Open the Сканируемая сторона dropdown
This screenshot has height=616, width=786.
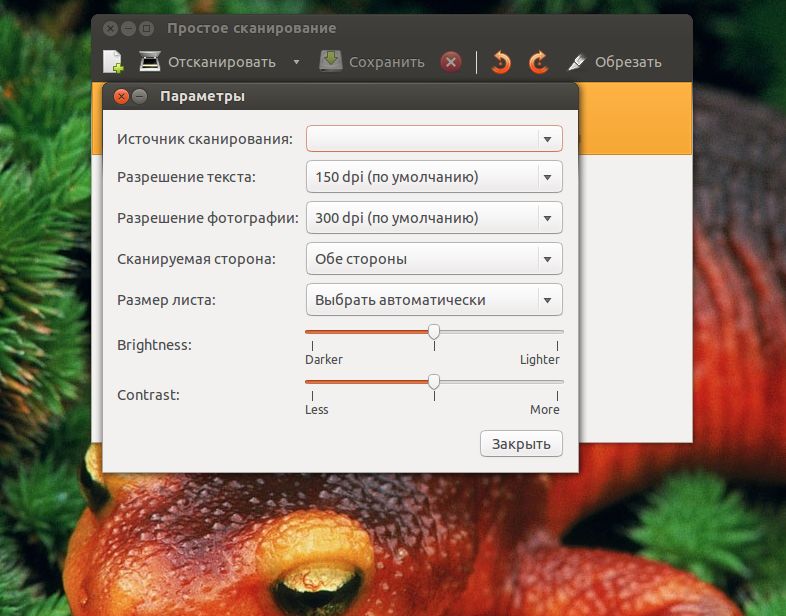point(434,259)
